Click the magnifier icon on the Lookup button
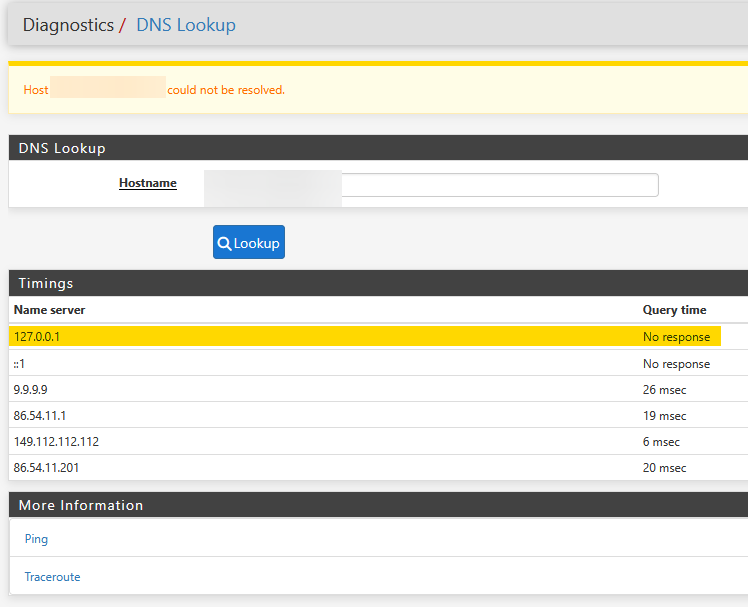This screenshot has height=607, width=748. point(225,243)
